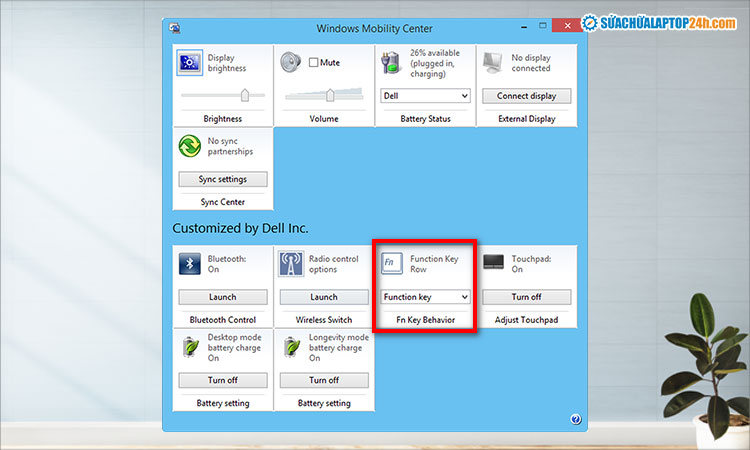Open the Dell power plan dropdown
The height and width of the screenshot is (450, 750).
[x=425, y=96]
